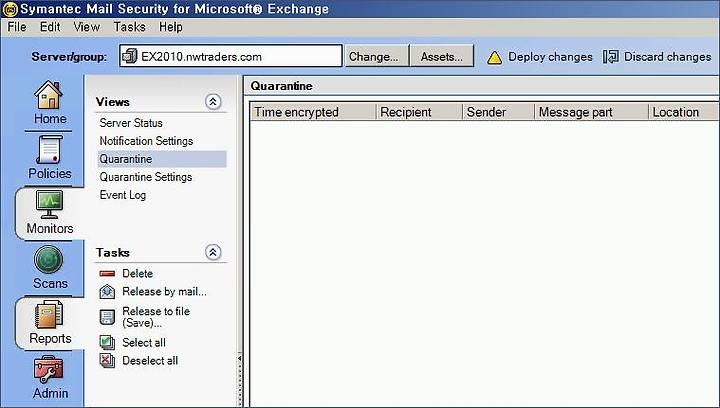
Task: Click the server icon in Server/group field
Action: (x=130, y=56)
